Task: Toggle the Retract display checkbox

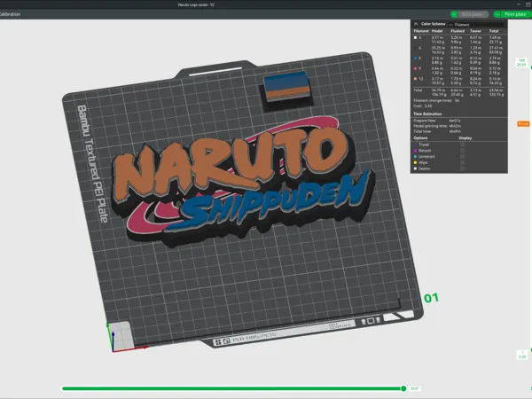Action: coord(462,151)
